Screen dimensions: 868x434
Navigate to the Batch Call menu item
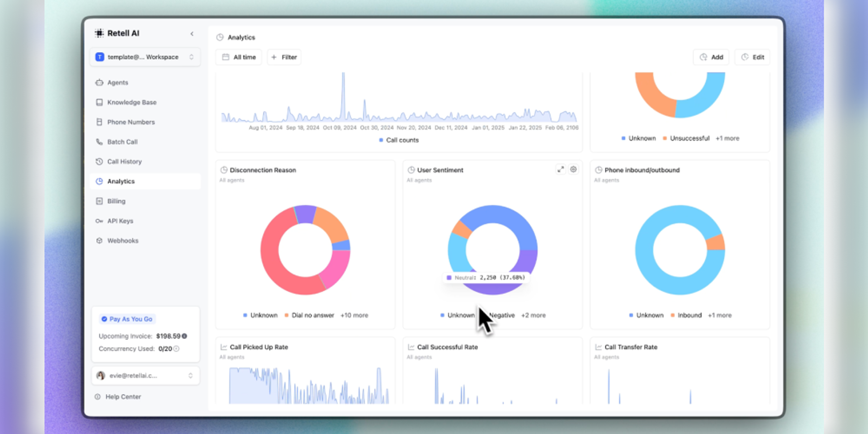click(145, 142)
